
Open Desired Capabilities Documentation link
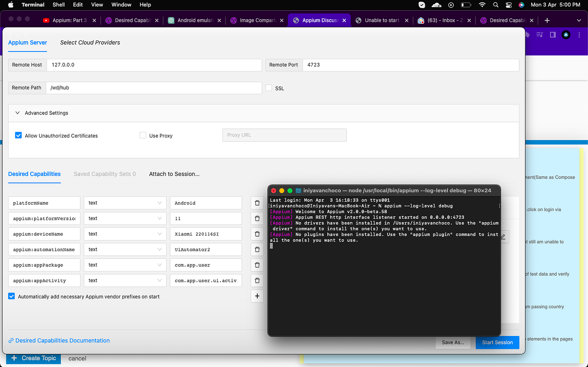pyautogui.click(x=62, y=341)
